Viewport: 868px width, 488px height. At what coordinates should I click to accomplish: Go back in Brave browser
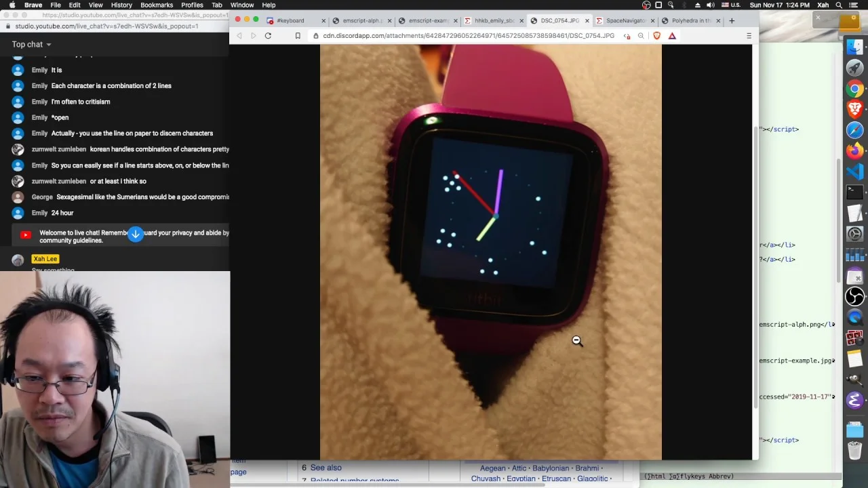point(239,35)
